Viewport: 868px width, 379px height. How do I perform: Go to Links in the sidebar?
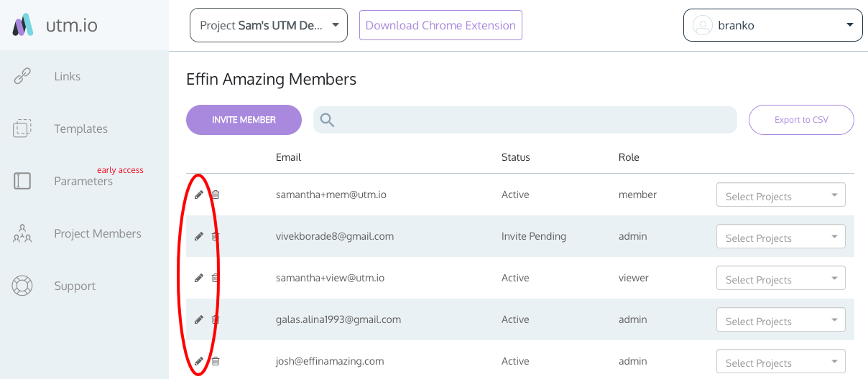pos(67,76)
